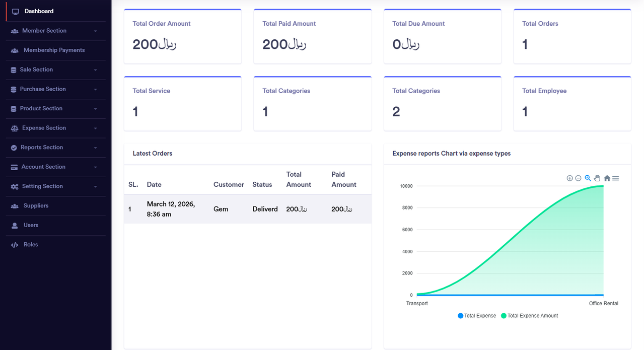
Task: Open the chart hamburger export menu
Action: (615, 178)
